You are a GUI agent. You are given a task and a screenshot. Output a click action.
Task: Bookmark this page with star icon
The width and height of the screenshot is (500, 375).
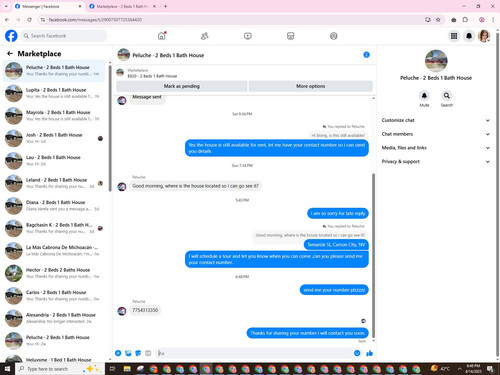pos(438,20)
